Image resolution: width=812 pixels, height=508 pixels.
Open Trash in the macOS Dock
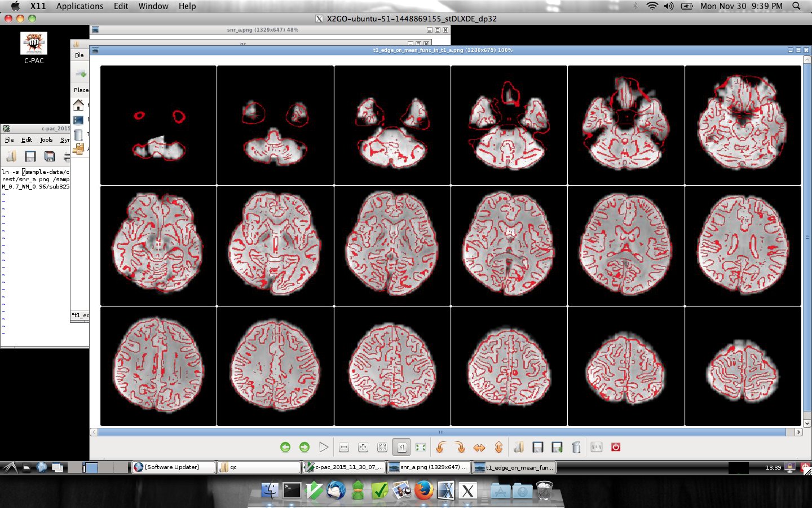point(544,491)
